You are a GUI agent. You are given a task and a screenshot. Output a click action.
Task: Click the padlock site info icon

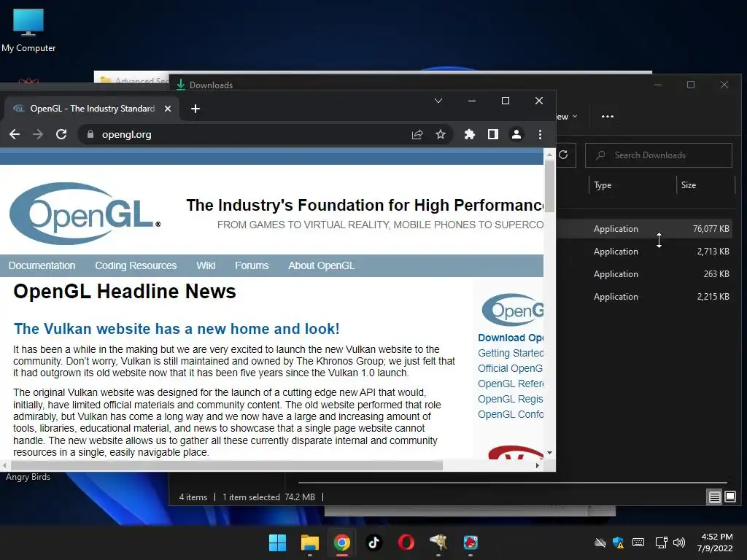click(x=90, y=135)
